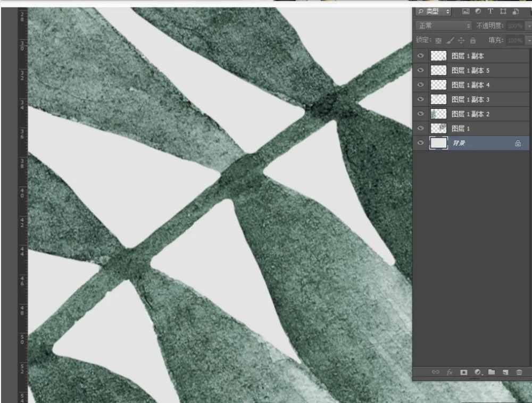The height and width of the screenshot is (403, 532).
Task: Delete layer with trash icon
Action: tap(519, 372)
